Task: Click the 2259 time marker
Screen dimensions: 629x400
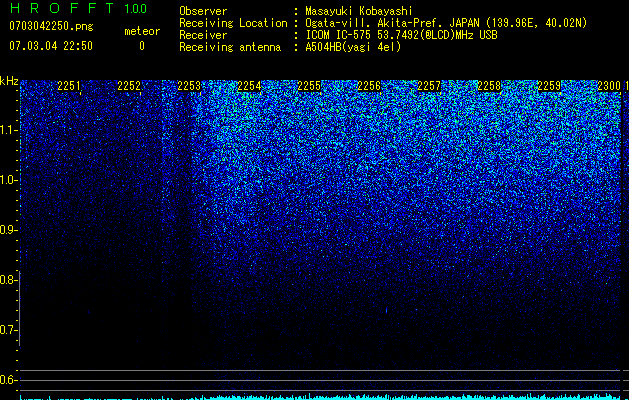Action: (549, 86)
